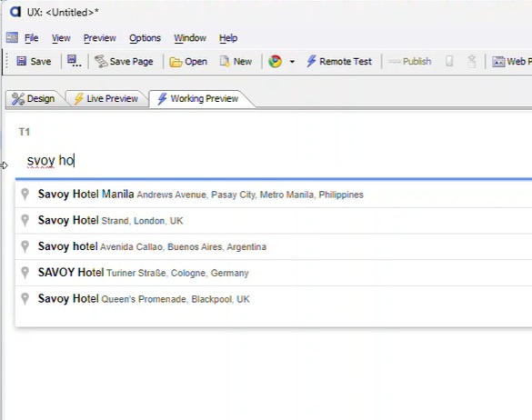Open the Preview menu
Screen dimensions: 532x420
(100, 38)
